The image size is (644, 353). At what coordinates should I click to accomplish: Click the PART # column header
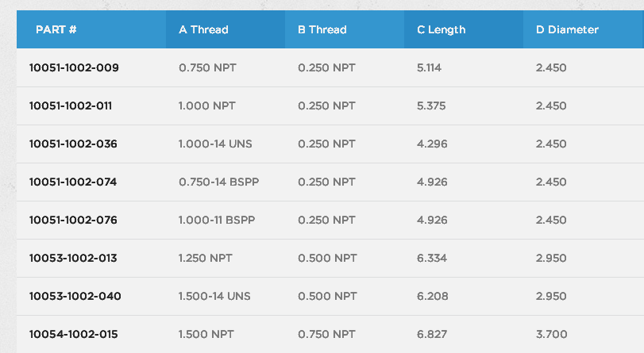pos(56,29)
